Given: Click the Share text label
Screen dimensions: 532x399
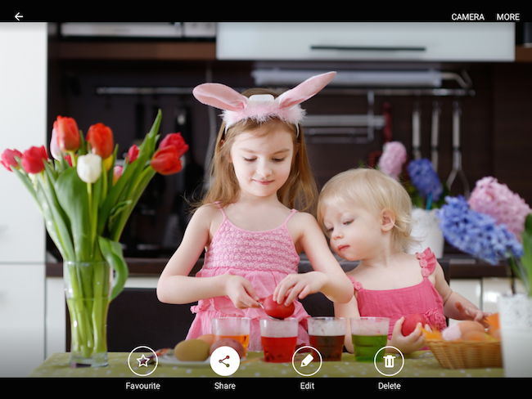Looking at the screenshot, I should click(224, 386).
